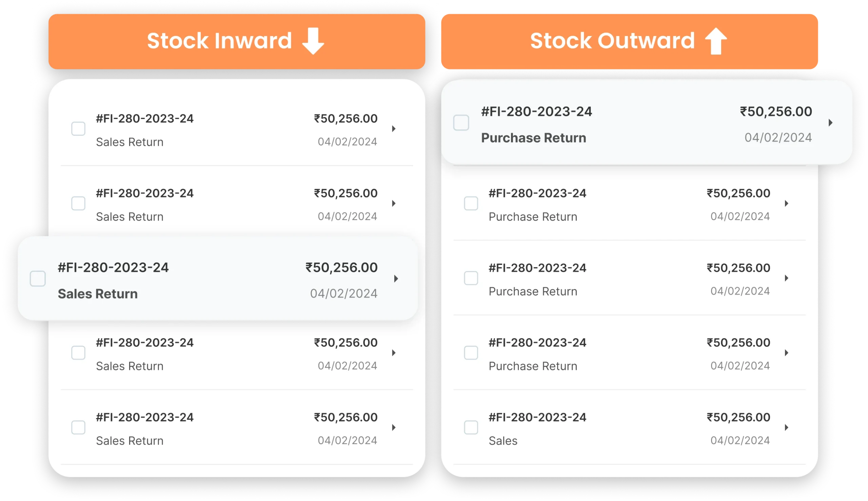This screenshot has height=501, width=868.
Task: Expand the highlighted Purchase Return row arrow
Action: coord(830,122)
